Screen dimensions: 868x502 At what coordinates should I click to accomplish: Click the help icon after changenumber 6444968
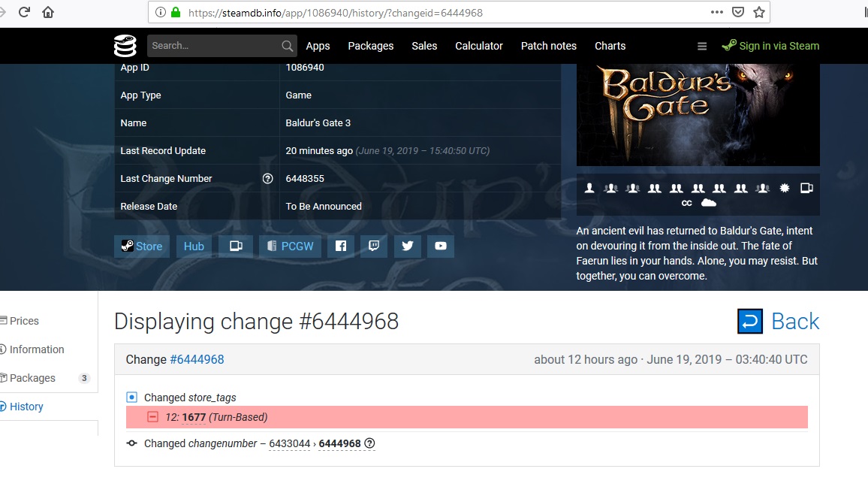tap(369, 443)
